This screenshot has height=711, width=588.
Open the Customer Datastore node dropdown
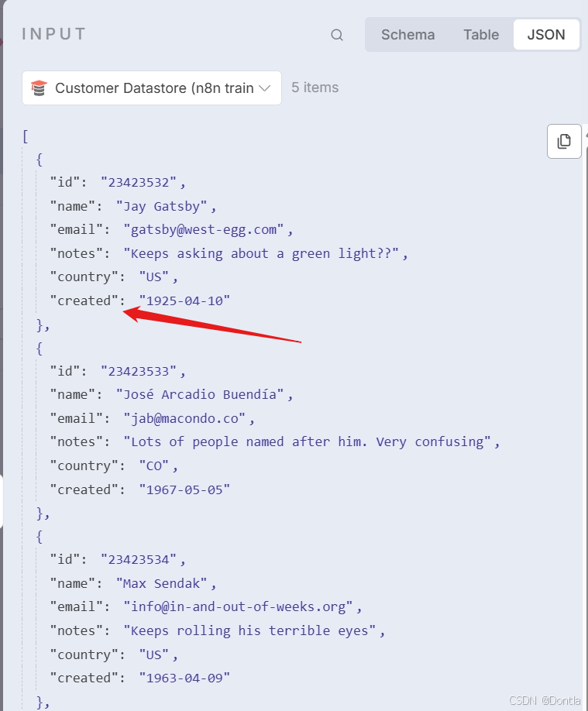pyautogui.click(x=152, y=88)
